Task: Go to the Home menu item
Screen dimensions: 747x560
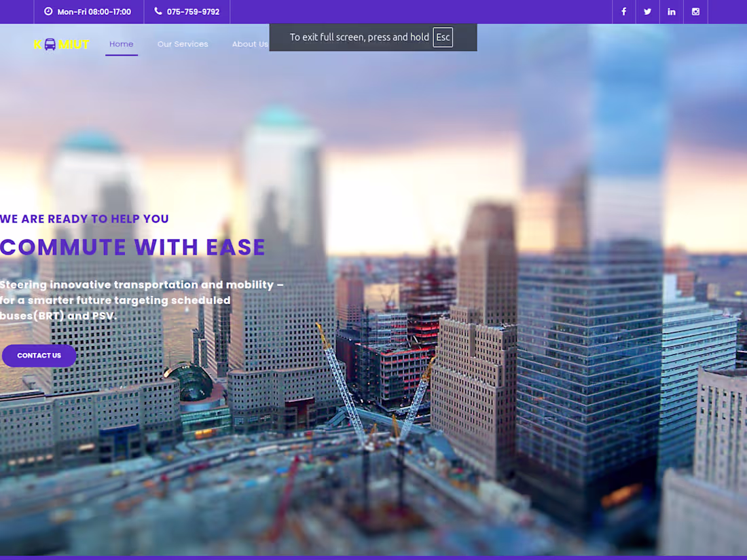Action: (122, 44)
